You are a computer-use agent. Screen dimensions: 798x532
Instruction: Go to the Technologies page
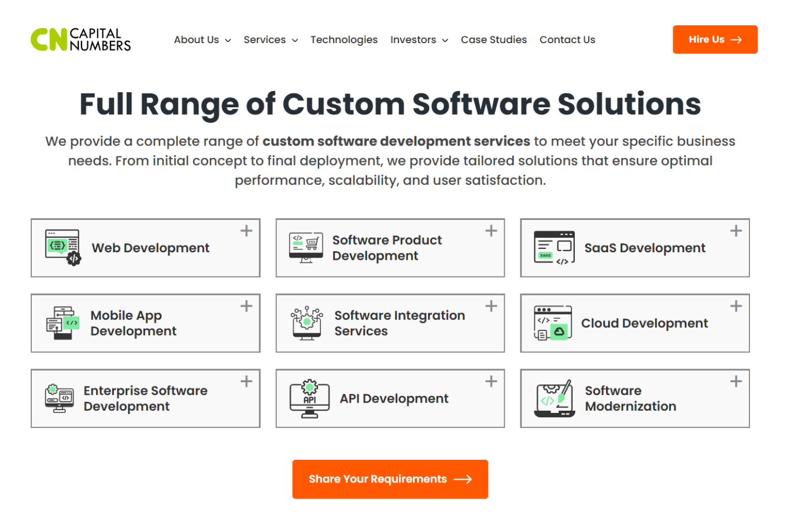344,40
